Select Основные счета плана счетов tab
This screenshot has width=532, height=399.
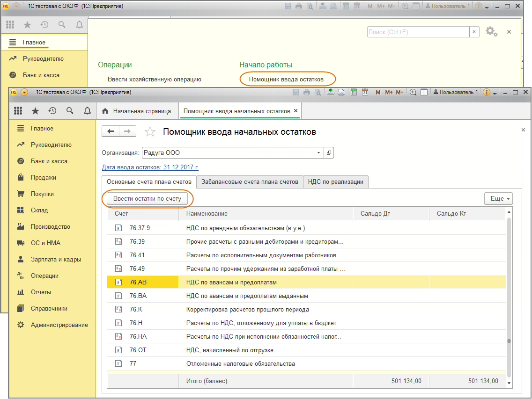149,181
